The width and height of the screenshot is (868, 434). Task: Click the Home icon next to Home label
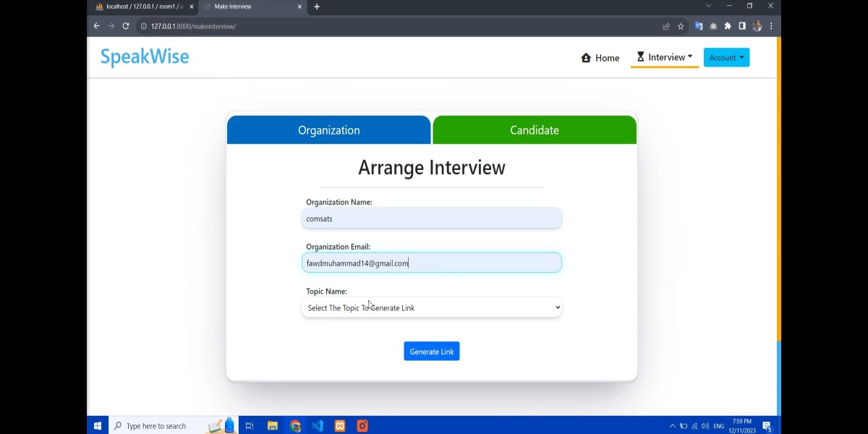[586, 57]
